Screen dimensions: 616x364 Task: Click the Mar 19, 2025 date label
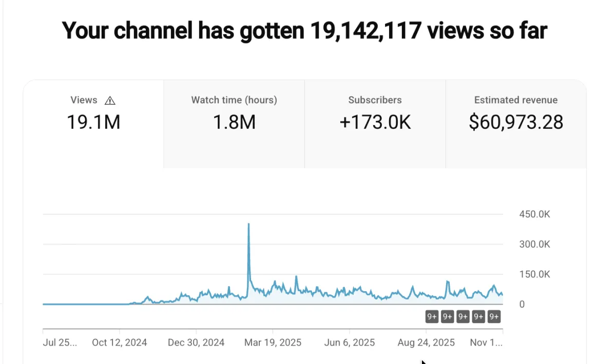point(273,342)
